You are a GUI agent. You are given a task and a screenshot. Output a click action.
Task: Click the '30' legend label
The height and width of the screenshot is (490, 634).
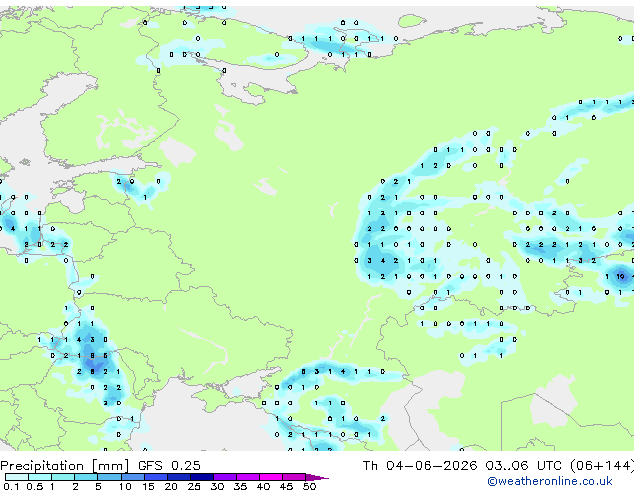coord(217,486)
